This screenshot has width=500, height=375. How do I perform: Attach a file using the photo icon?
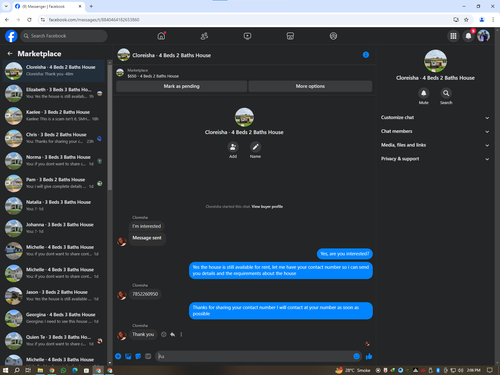(x=128, y=356)
